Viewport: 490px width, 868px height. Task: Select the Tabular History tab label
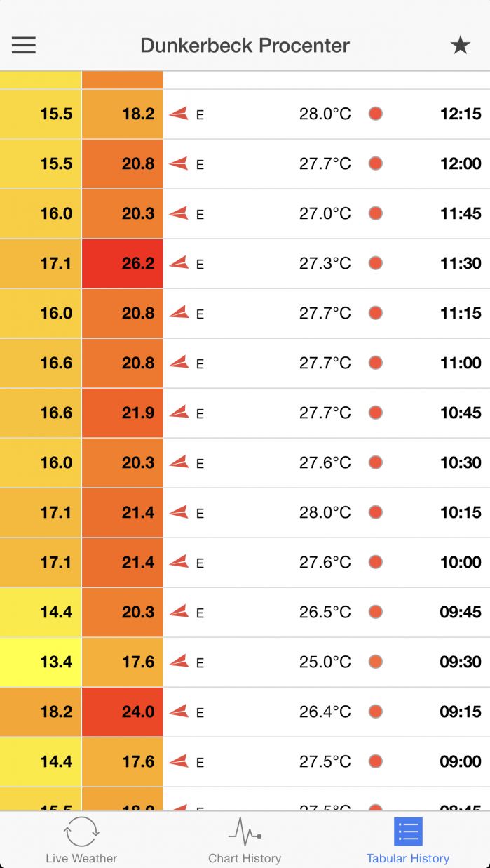click(408, 858)
